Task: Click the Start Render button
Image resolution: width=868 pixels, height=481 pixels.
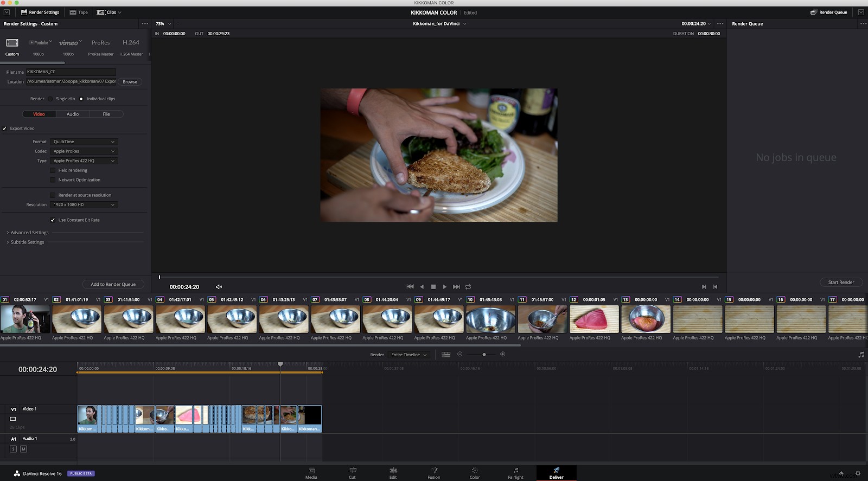Action: coord(841,283)
